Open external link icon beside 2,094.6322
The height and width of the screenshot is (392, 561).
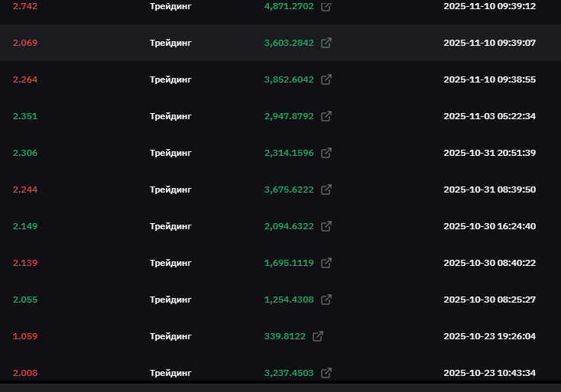[x=326, y=226]
